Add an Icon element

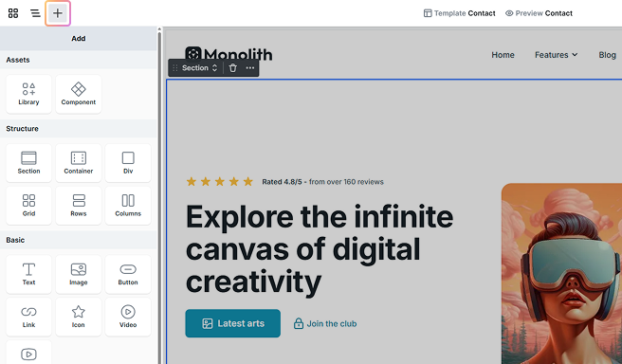[79, 317]
